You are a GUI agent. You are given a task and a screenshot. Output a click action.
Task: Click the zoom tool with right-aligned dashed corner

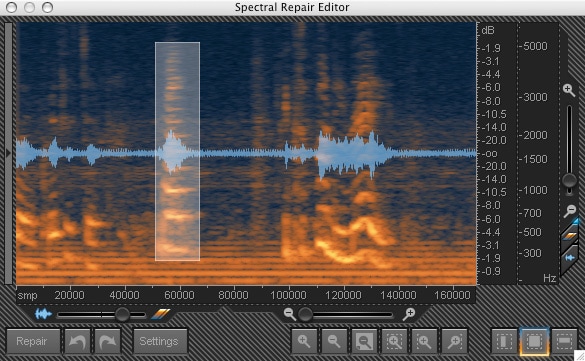click(454, 341)
